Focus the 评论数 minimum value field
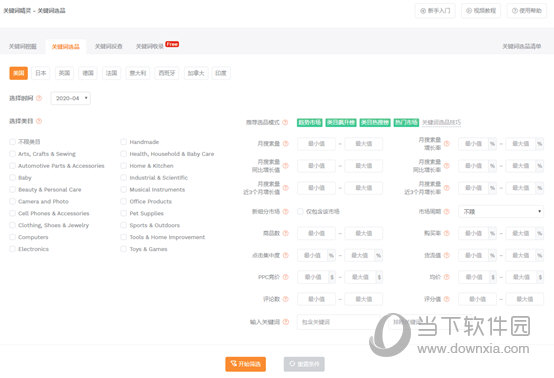 [316, 299]
